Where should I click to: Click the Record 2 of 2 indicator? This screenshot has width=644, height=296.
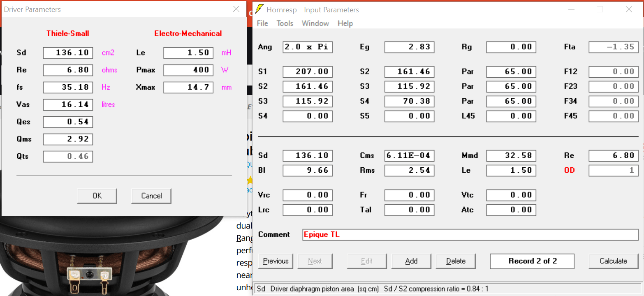coord(533,261)
